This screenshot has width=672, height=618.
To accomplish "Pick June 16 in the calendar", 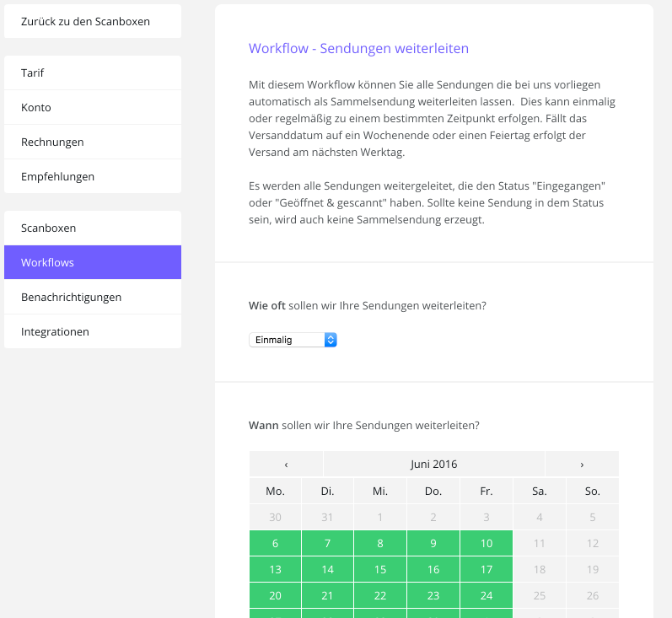I will (433, 570).
